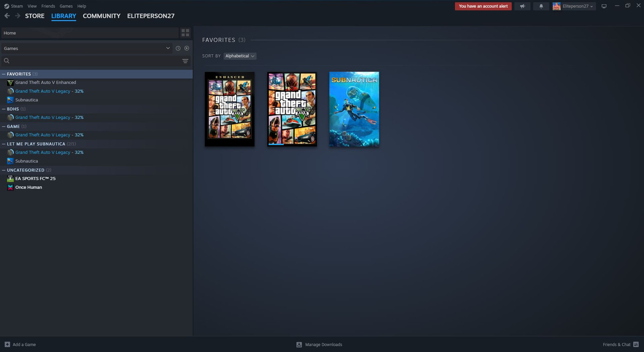Open the account alert notice
The height and width of the screenshot is (352, 644).
(x=483, y=6)
